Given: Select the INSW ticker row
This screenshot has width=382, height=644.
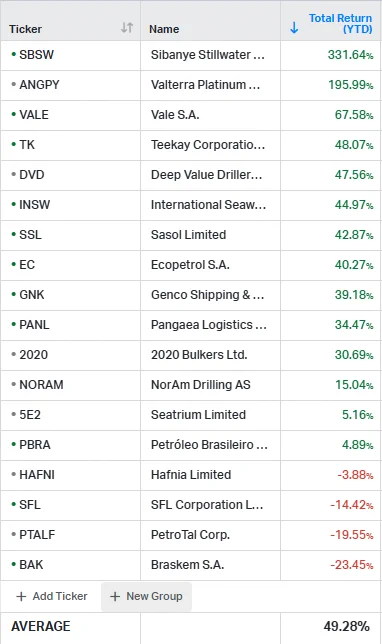Looking at the screenshot, I should point(191,205).
